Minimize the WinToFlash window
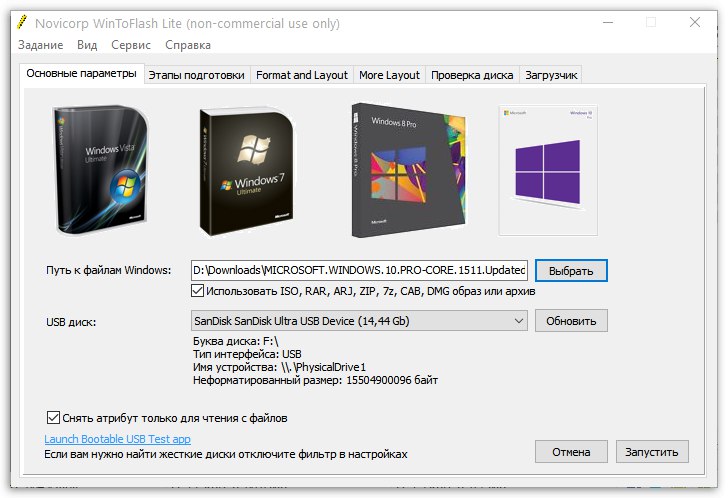 click(608, 22)
